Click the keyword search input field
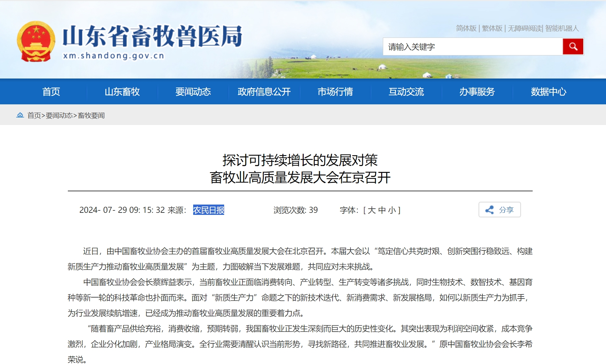The image size is (606, 364). click(x=472, y=47)
